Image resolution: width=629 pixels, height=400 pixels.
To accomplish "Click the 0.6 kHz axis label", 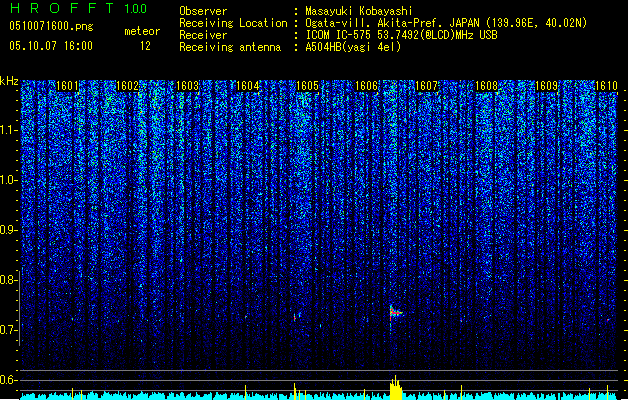I will click(8, 380).
